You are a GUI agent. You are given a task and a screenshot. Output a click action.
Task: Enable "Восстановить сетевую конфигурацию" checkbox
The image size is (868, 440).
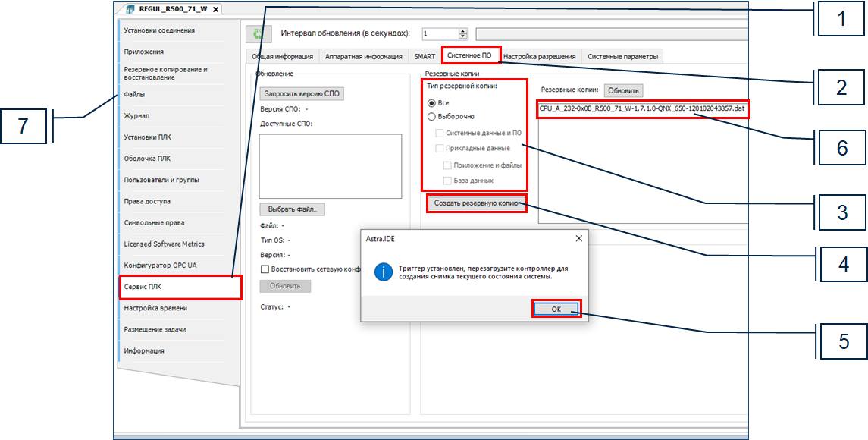tap(265, 269)
